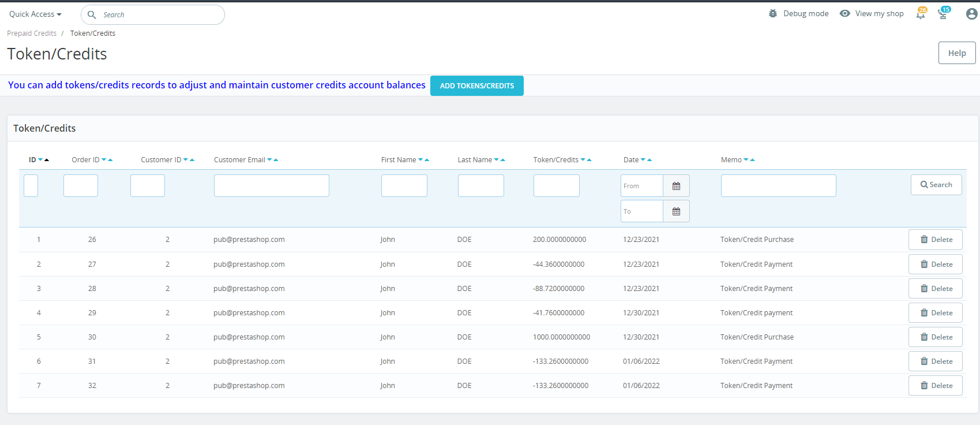Delete the record with Order ID 31
Image resolution: width=980 pixels, height=425 pixels.
click(x=936, y=361)
